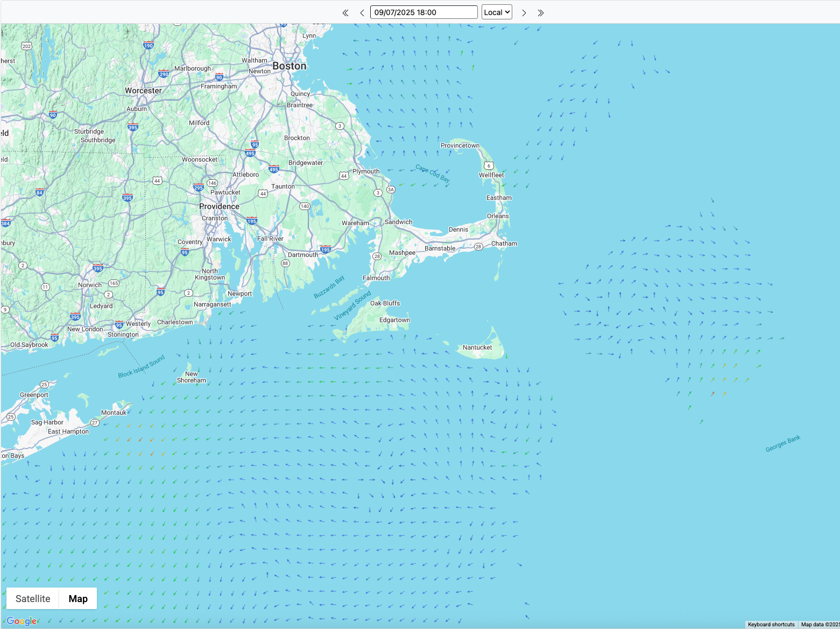Screen dimensions: 840x629
Task: Open the Local timezone dropdown
Action: [x=496, y=12]
